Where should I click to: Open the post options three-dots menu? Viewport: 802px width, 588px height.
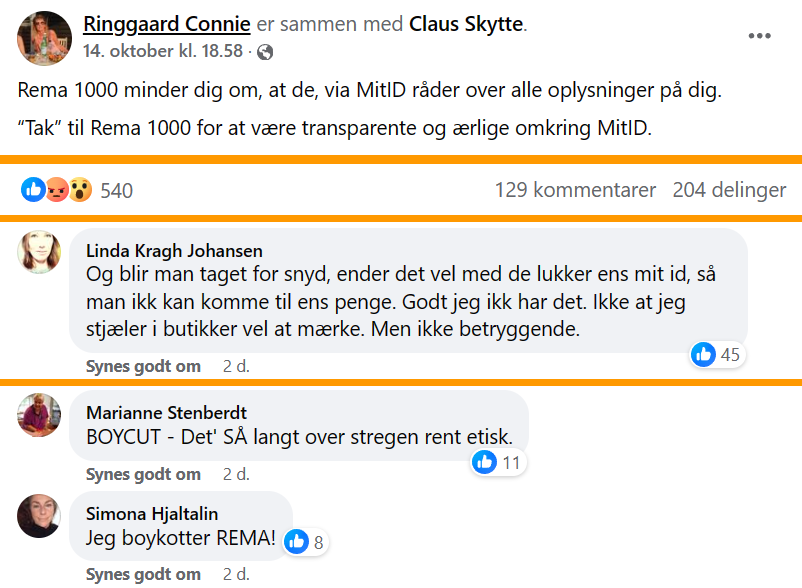[760, 36]
